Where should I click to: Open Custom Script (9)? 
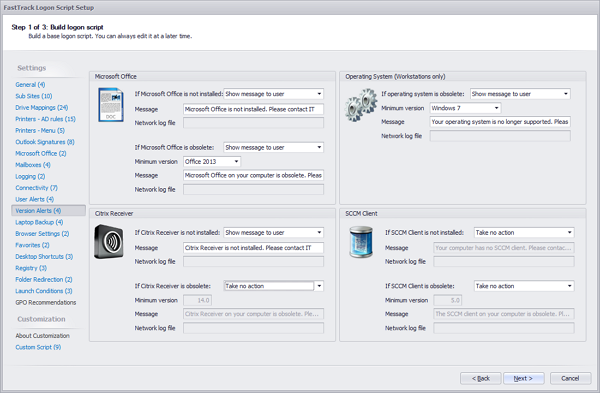[x=38, y=347]
